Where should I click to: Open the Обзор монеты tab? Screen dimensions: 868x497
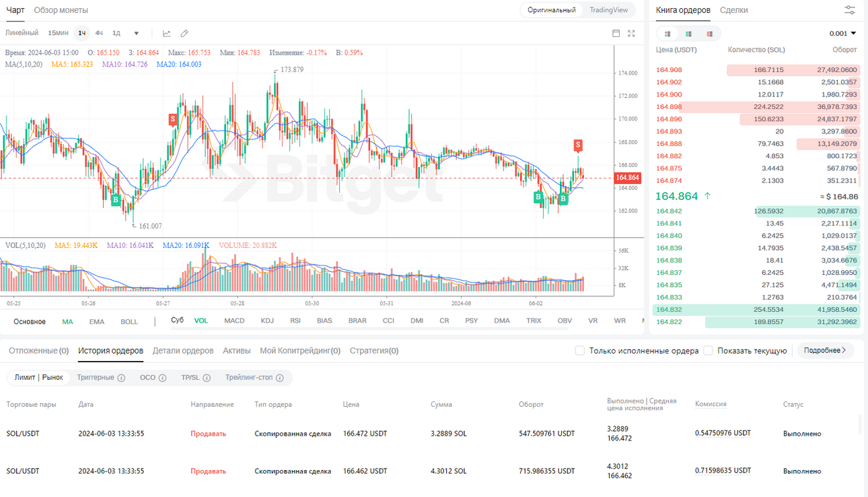(61, 10)
